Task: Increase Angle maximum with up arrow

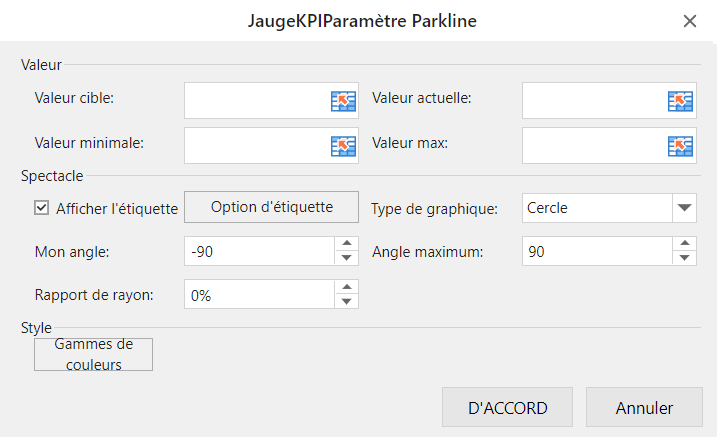Action: tap(684, 244)
